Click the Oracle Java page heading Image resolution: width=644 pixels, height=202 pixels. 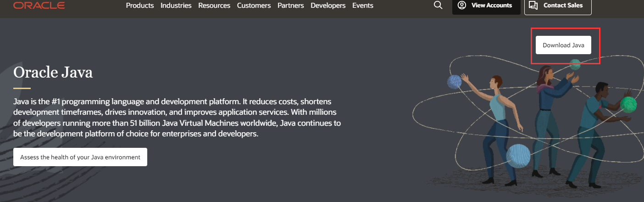tap(53, 72)
